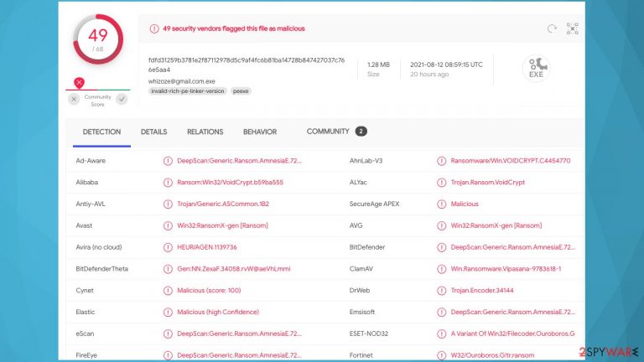Click Trojan.Encoder.34144 detection text

coord(482,291)
